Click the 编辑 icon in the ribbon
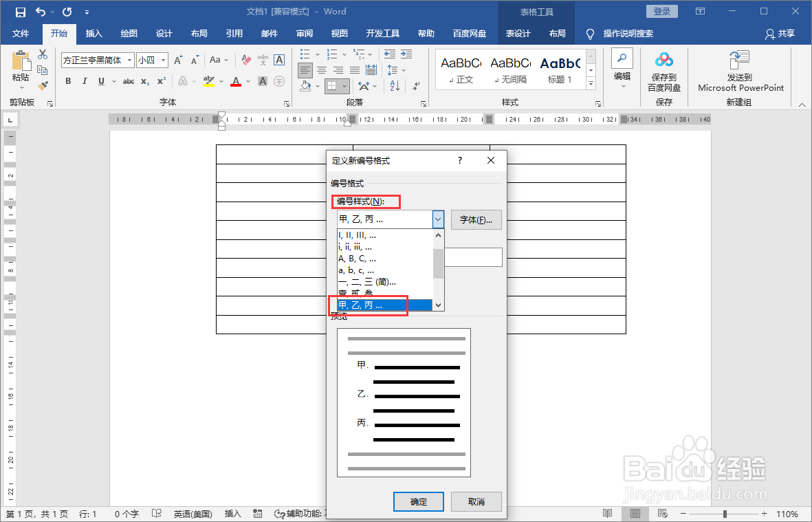This screenshot has width=812, height=522. point(621,65)
